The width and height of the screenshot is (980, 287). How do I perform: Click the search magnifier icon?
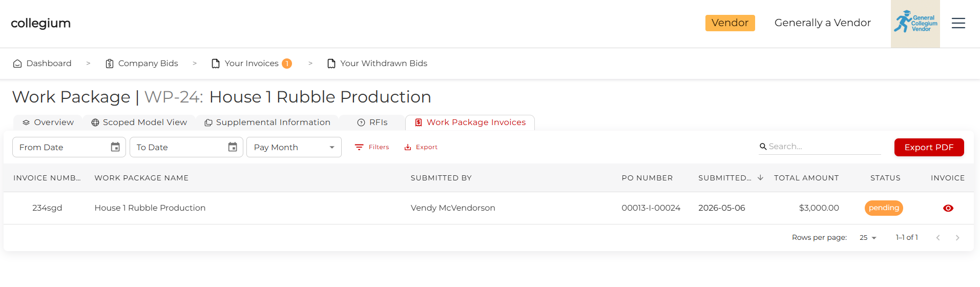pos(763,147)
